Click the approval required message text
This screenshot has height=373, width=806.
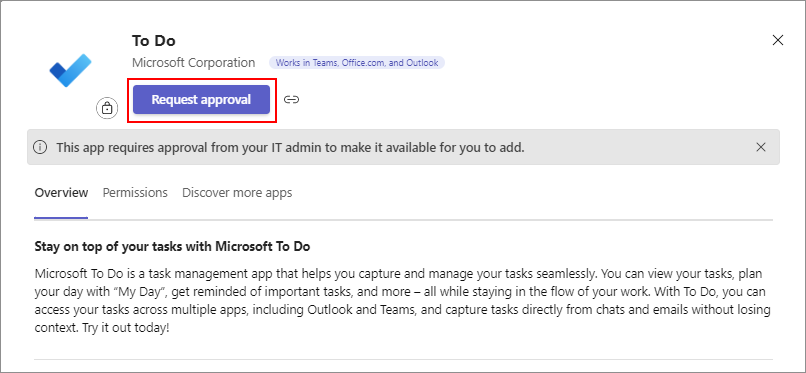pyautogui.click(x=290, y=148)
